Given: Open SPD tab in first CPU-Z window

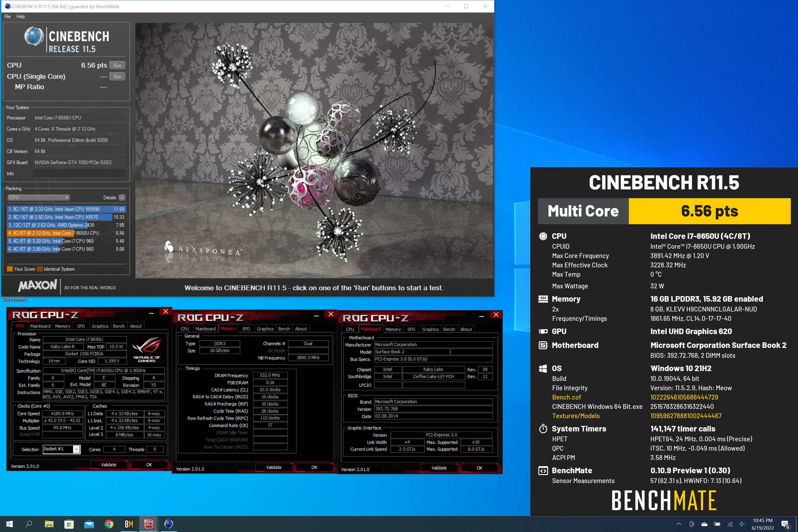Looking at the screenshot, I should [81, 326].
